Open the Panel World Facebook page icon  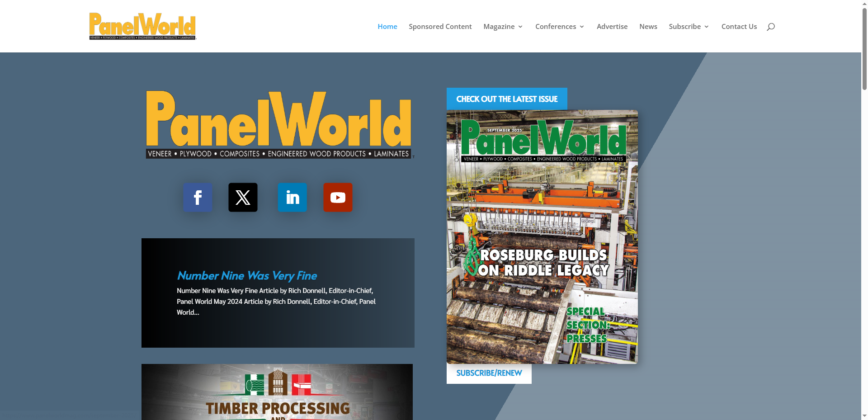click(x=198, y=198)
